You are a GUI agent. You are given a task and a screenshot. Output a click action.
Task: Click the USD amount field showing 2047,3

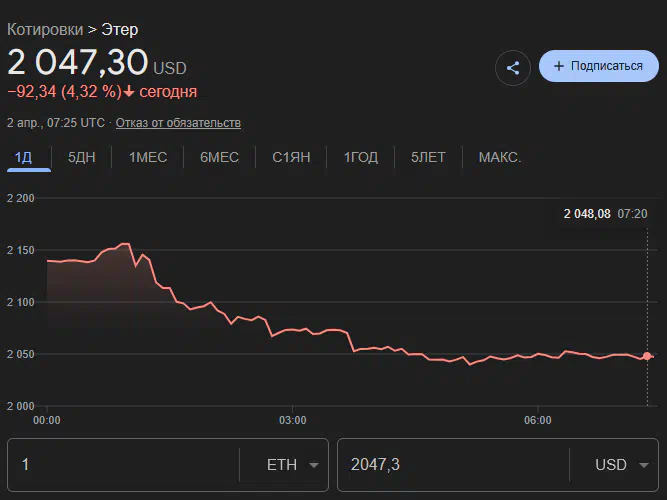(x=450, y=465)
